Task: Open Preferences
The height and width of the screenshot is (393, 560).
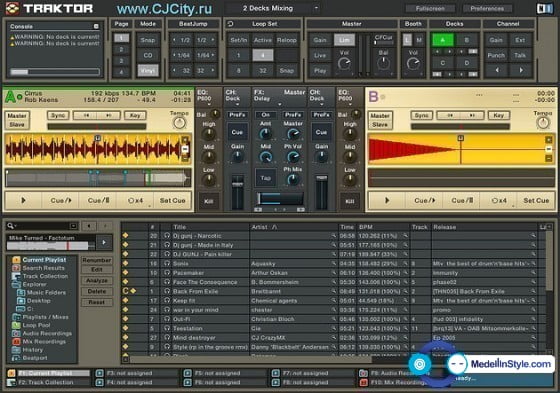Action: 487,8
